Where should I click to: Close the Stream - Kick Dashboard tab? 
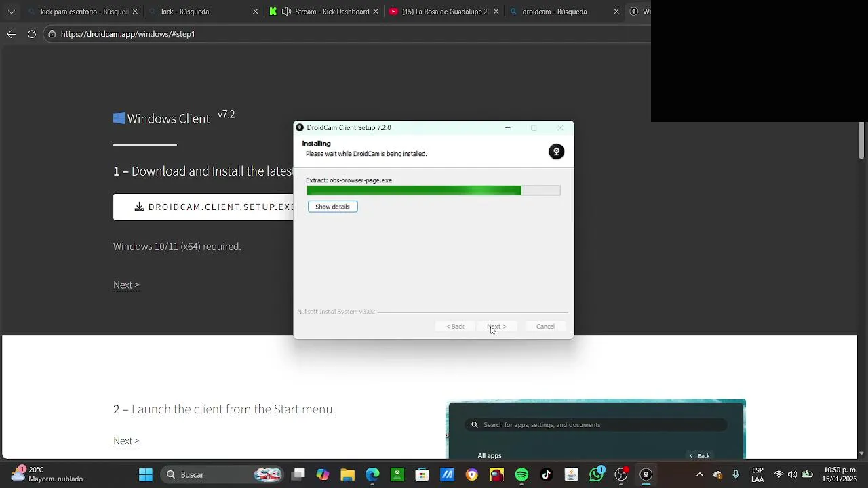tap(376, 12)
